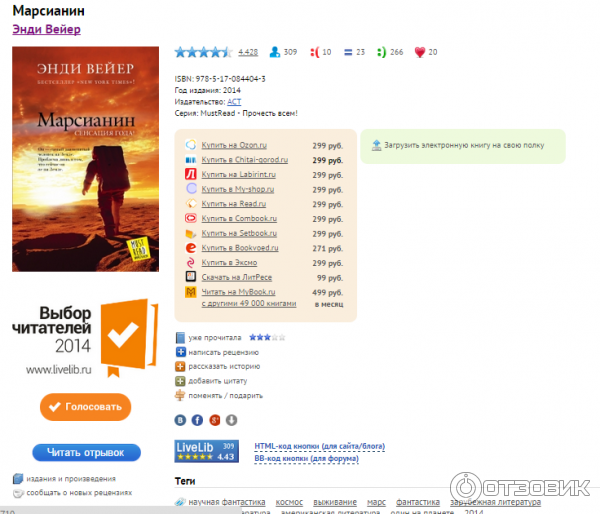This screenshot has width=600, height=514.
Task: Share via Google Plus icon
Action: 215,420
